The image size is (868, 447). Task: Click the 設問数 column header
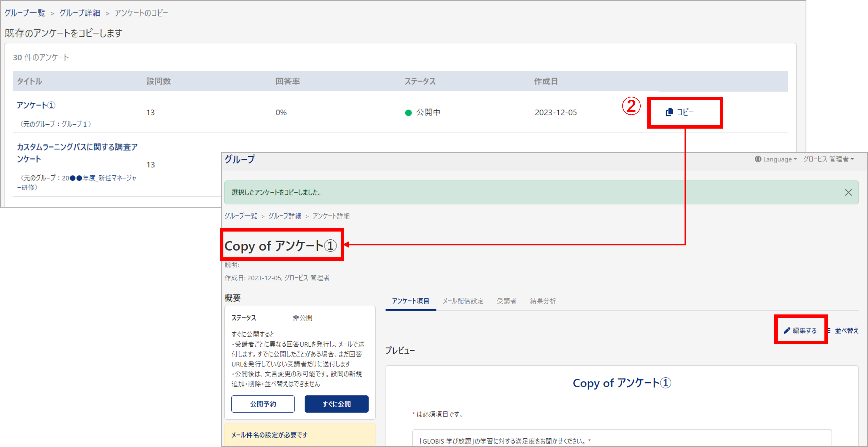click(x=158, y=81)
